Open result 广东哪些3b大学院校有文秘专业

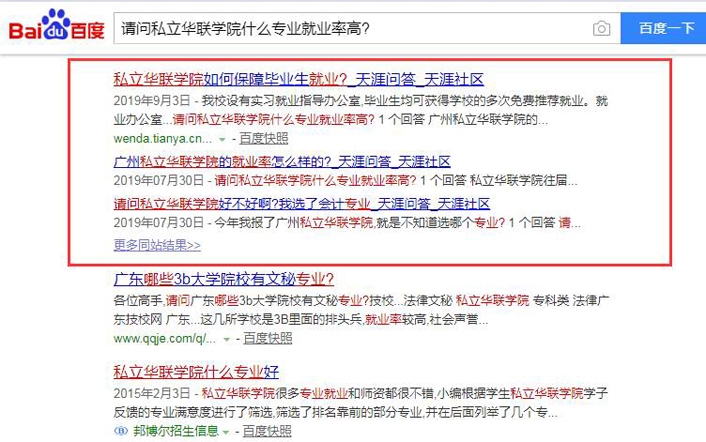pos(223,279)
